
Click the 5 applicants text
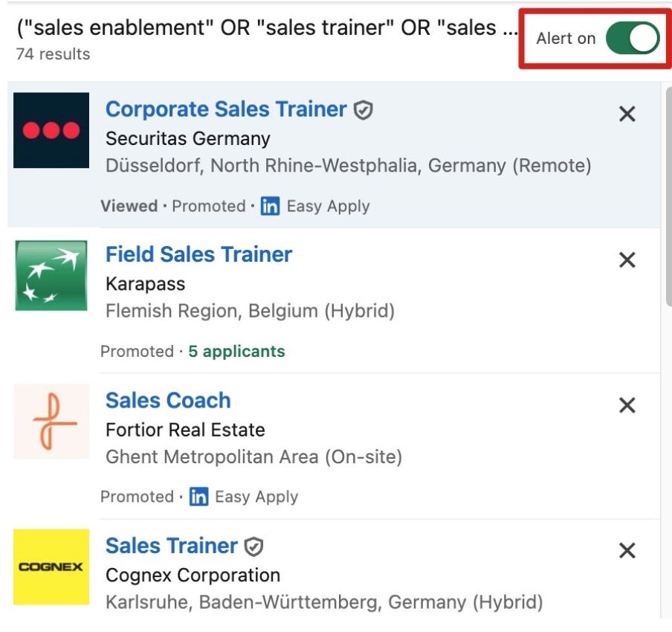tap(236, 351)
